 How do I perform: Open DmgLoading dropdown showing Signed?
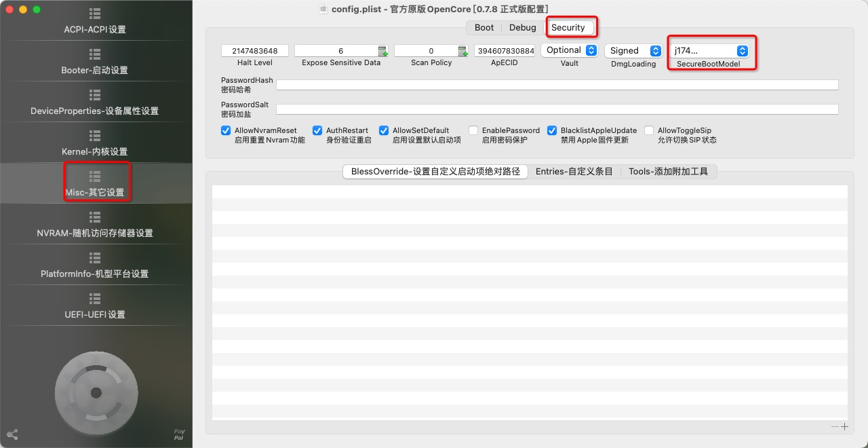click(633, 51)
